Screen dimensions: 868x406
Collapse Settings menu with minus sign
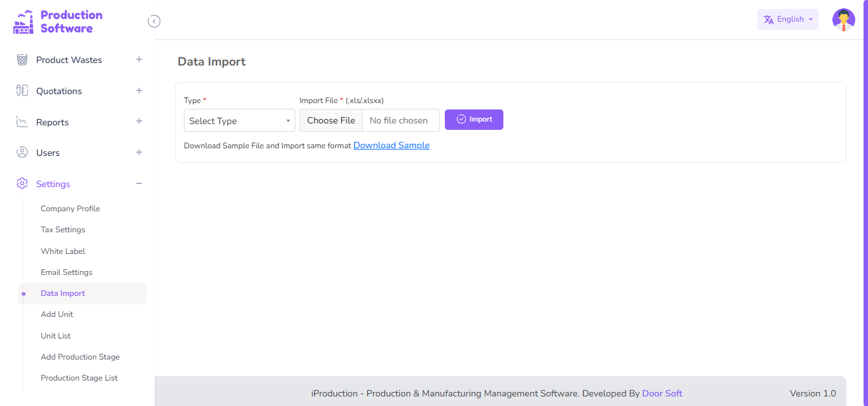pyautogui.click(x=139, y=184)
